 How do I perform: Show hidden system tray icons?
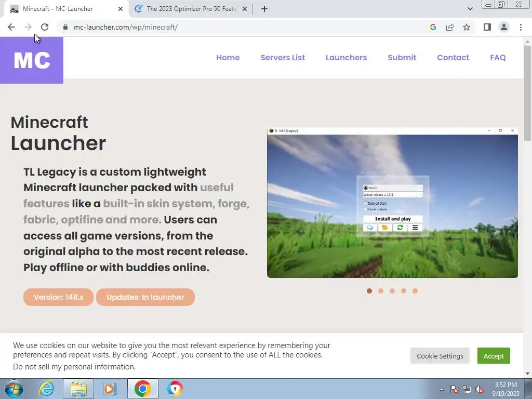[x=442, y=389]
